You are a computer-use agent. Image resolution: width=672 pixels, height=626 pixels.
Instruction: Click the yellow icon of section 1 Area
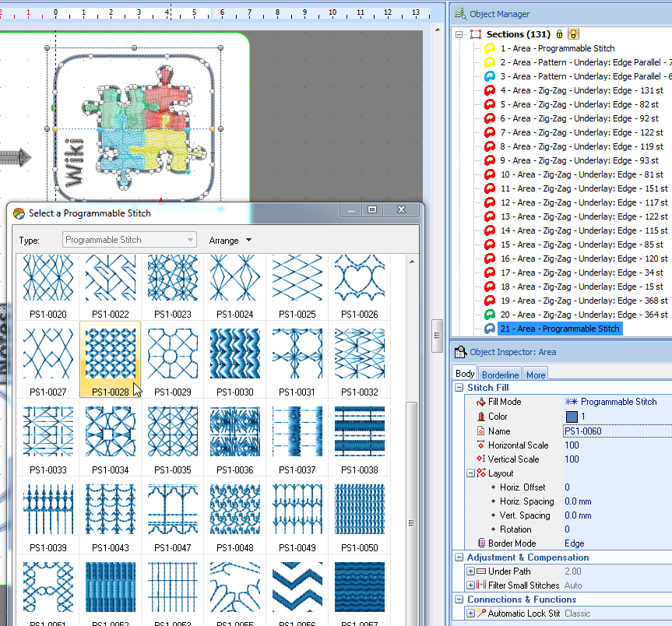pyautogui.click(x=490, y=48)
